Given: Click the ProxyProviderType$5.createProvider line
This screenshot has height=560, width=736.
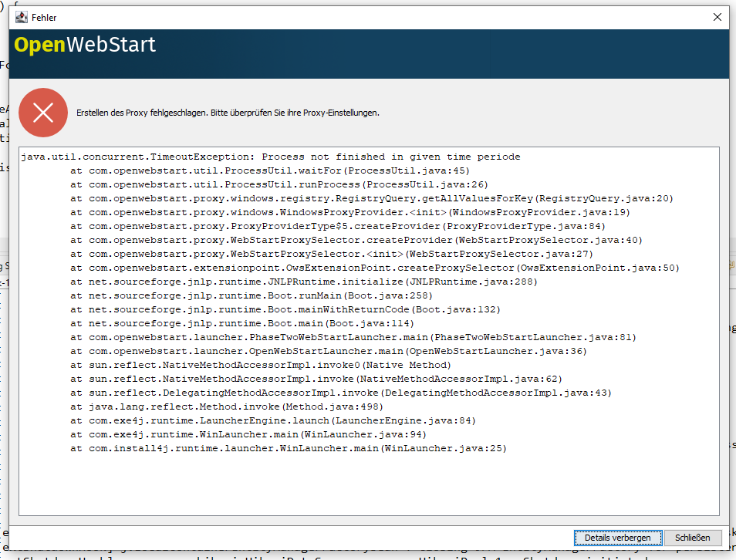Looking at the screenshot, I should [x=338, y=226].
